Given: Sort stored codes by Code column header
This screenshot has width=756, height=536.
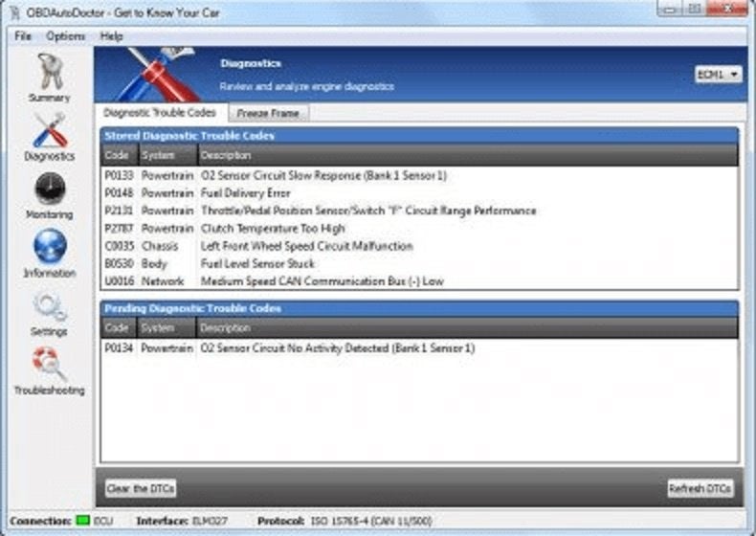Looking at the screenshot, I should coord(119,155).
